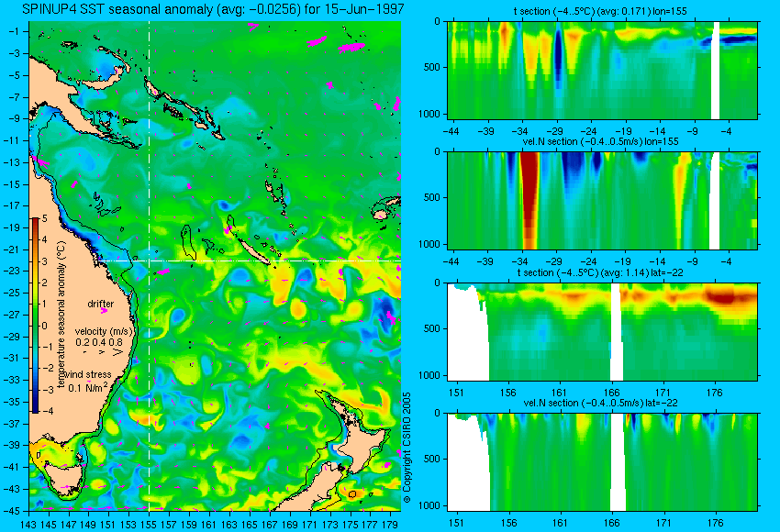Viewport: 780px width, 532px height.
Task: Click the dark red velocity column near -34 latitude
Action: coord(529,200)
